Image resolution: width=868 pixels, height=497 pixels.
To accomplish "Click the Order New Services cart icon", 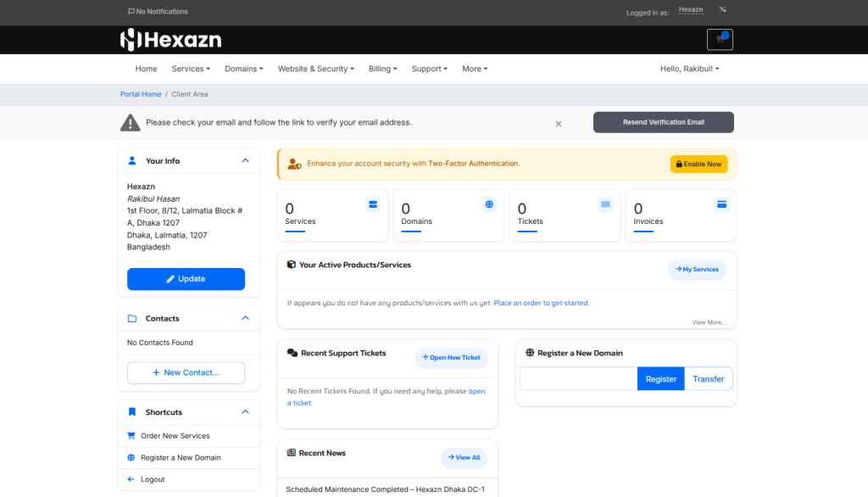I will pyautogui.click(x=131, y=436).
